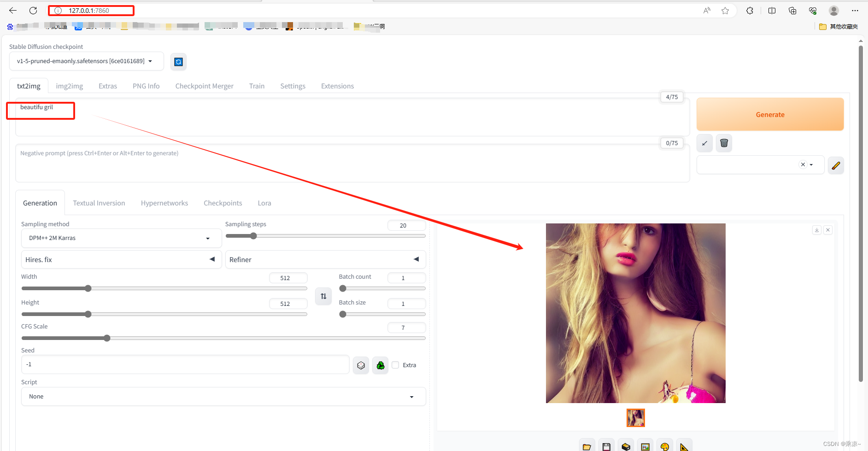Adjust the Batch size slider
Screen dimensions: 868x451
tap(382, 314)
